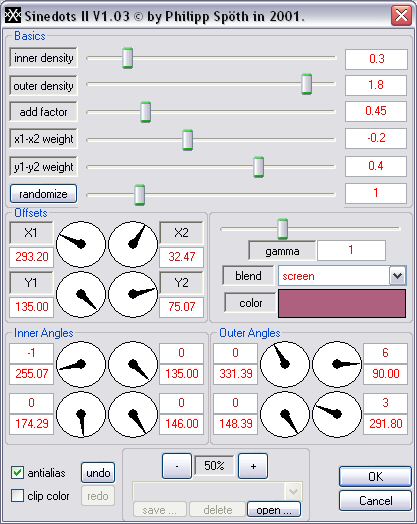Disable the antialias checkbox
Image resolution: width=417 pixels, height=524 pixels.
pos(17,473)
